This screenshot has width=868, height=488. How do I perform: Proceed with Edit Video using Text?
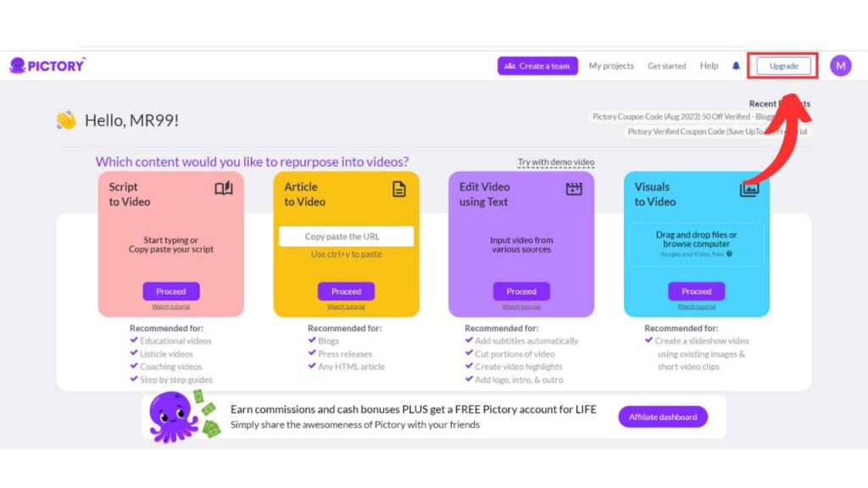521,291
